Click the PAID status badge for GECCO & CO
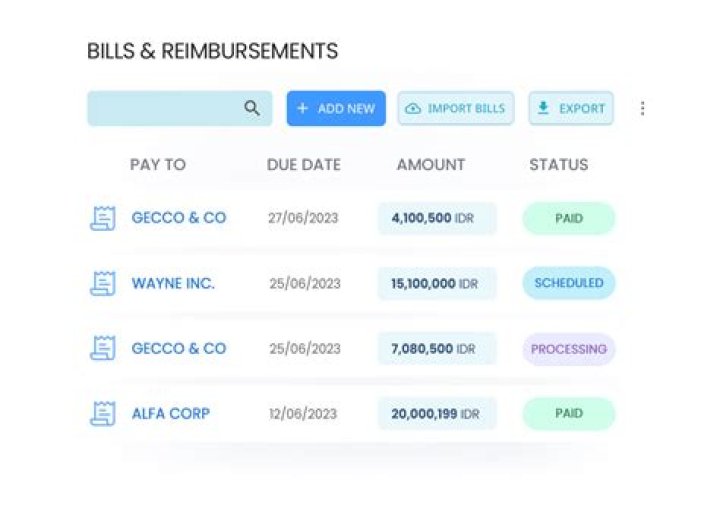Screen dimensions: 720x527 point(569,218)
